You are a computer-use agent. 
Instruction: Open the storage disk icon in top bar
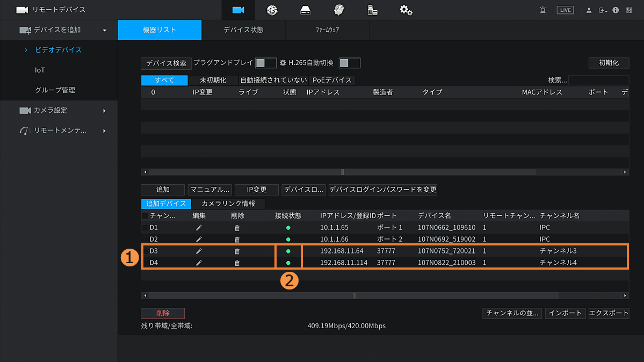(x=305, y=10)
